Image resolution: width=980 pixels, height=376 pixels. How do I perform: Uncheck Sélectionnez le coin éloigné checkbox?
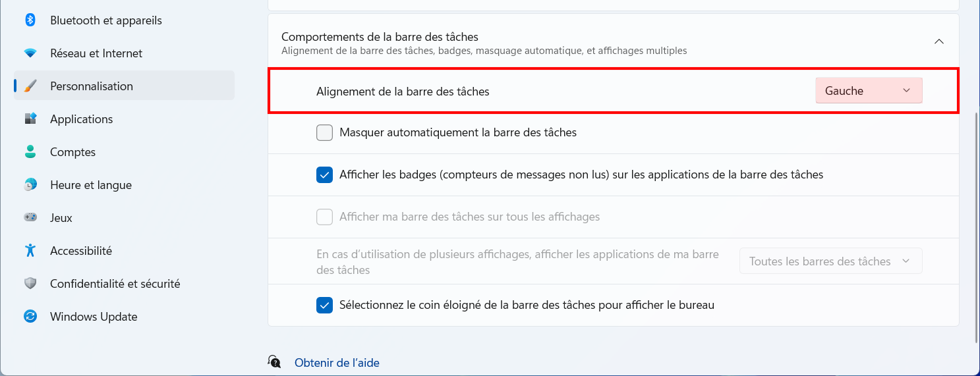(x=324, y=306)
